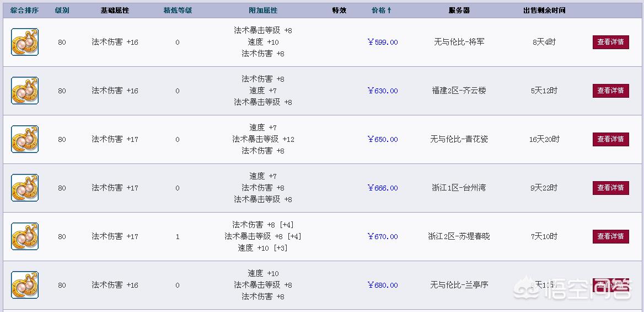Select earring icon of ¥650.00 listing
This screenshot has height=312, width=644.
tap(25, 139)
